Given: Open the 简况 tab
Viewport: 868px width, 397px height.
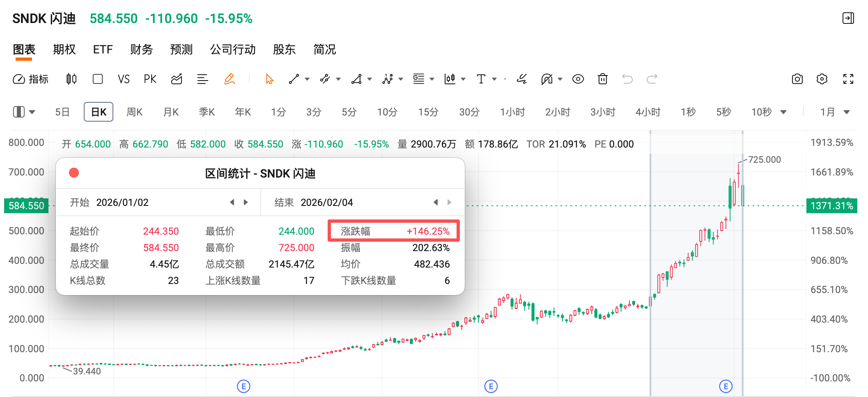Looking at the screenshot, I should (325, 50).
